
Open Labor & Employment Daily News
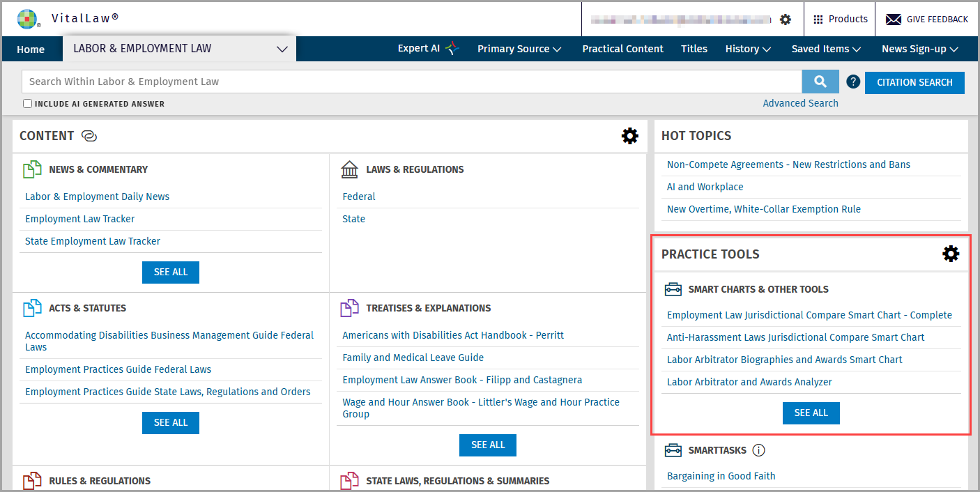(x=98, y=197)
